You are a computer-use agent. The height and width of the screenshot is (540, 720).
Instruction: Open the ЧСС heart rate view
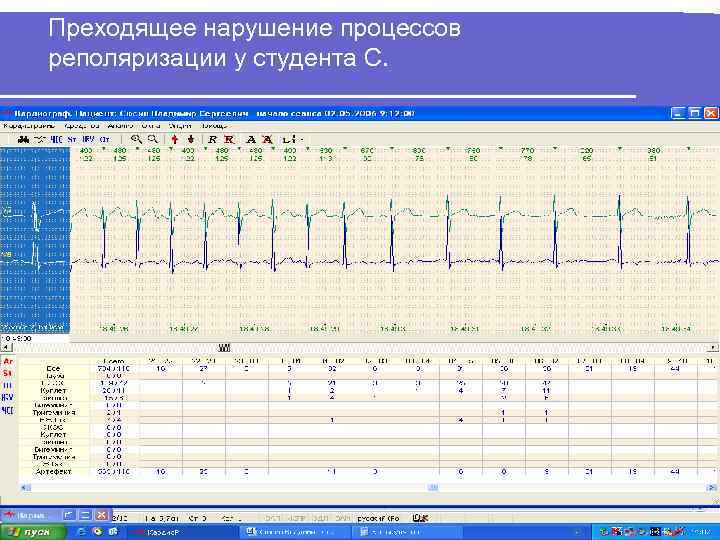(56, 139)
